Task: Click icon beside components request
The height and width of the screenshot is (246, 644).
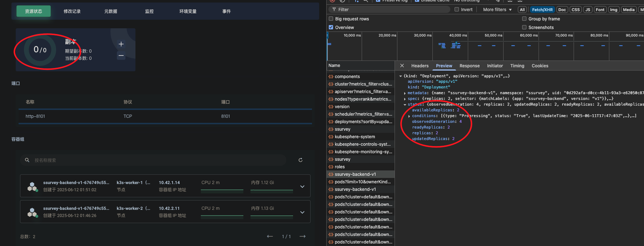Action: 331,77
